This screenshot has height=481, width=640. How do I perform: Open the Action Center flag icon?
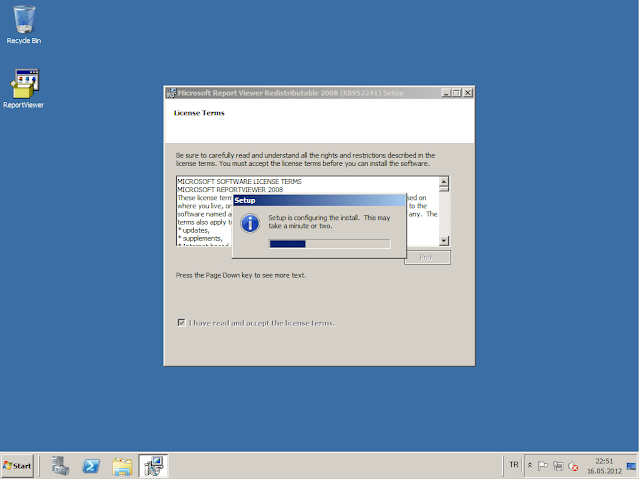pyautogui.click(x=543, y=466)
